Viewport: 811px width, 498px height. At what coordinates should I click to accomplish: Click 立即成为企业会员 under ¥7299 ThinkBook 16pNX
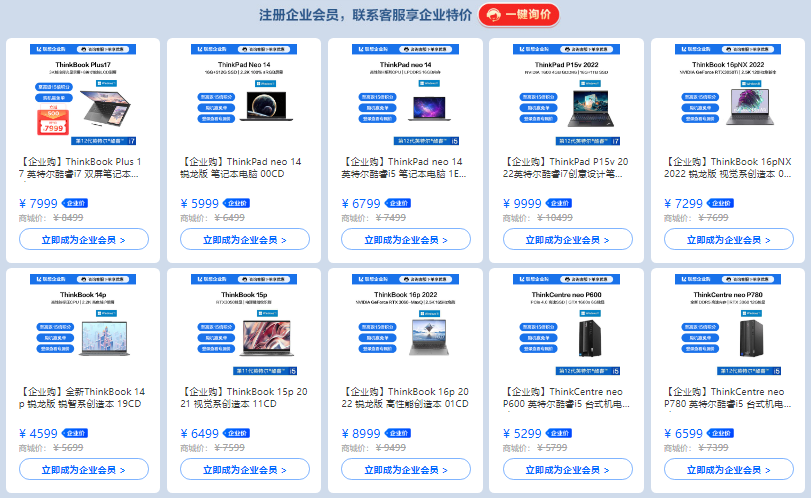(729, 239)
